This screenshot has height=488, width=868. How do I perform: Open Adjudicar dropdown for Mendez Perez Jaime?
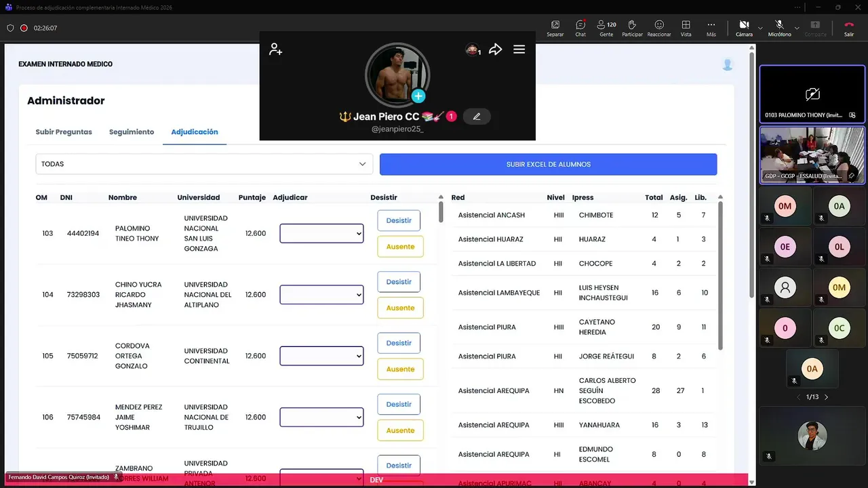pyautogui.click(x=321, y=417)
